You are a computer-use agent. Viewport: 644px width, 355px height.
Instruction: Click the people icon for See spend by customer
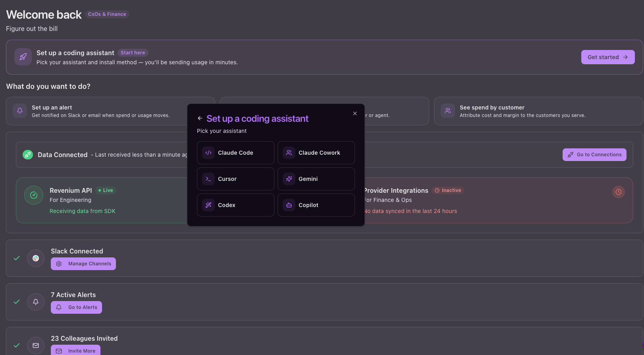tap(448, 111)
